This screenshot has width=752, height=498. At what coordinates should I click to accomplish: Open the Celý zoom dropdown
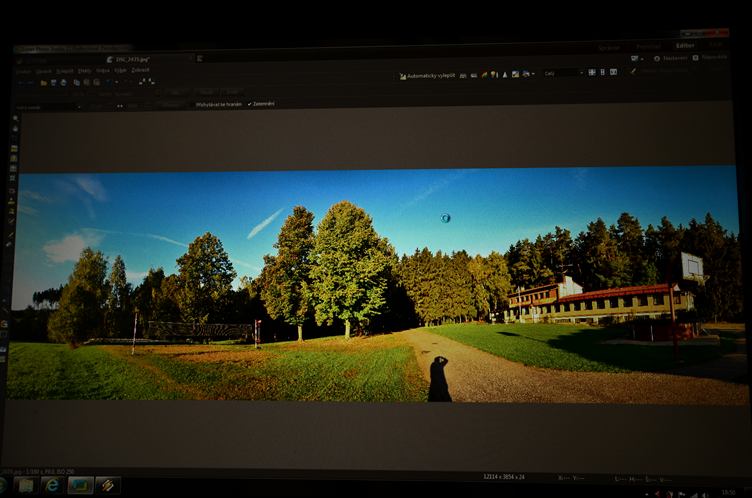tap(564, 73)
